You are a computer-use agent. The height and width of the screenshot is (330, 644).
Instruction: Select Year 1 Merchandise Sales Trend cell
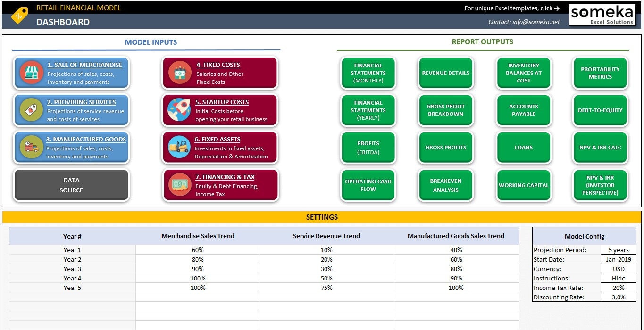[x=197, y=250]
